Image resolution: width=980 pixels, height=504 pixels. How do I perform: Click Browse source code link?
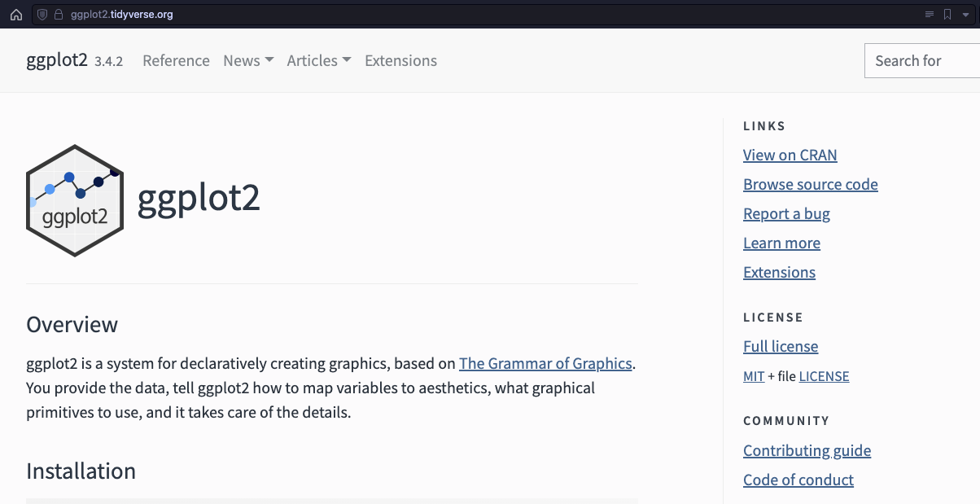(810, 185)
